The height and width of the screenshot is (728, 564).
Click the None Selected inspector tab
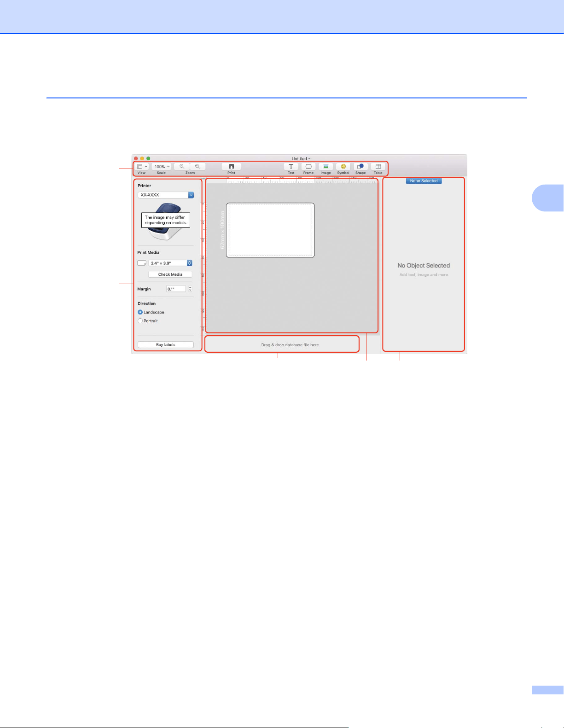(x=424, y=181)
